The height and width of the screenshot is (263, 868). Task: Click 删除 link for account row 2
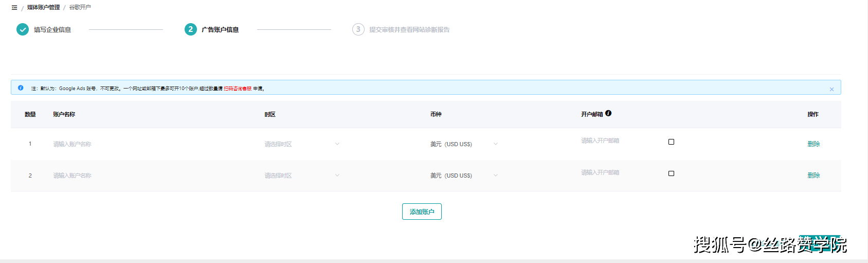(x=813, y=176)
